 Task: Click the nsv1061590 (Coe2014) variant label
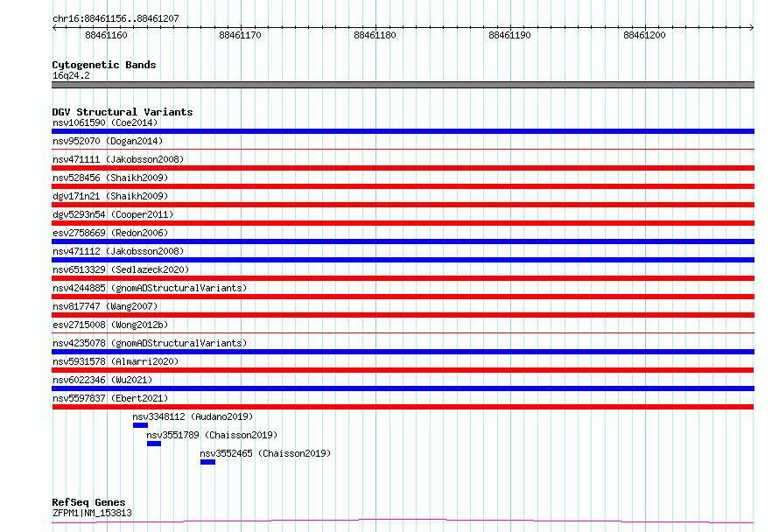[105, 122]
